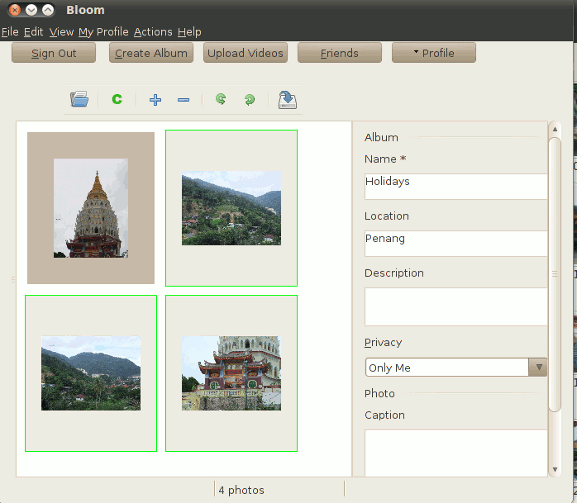Open the Edit menu
Image resolution: width=577 pixels, height=503 pixels.
point(33,32)
